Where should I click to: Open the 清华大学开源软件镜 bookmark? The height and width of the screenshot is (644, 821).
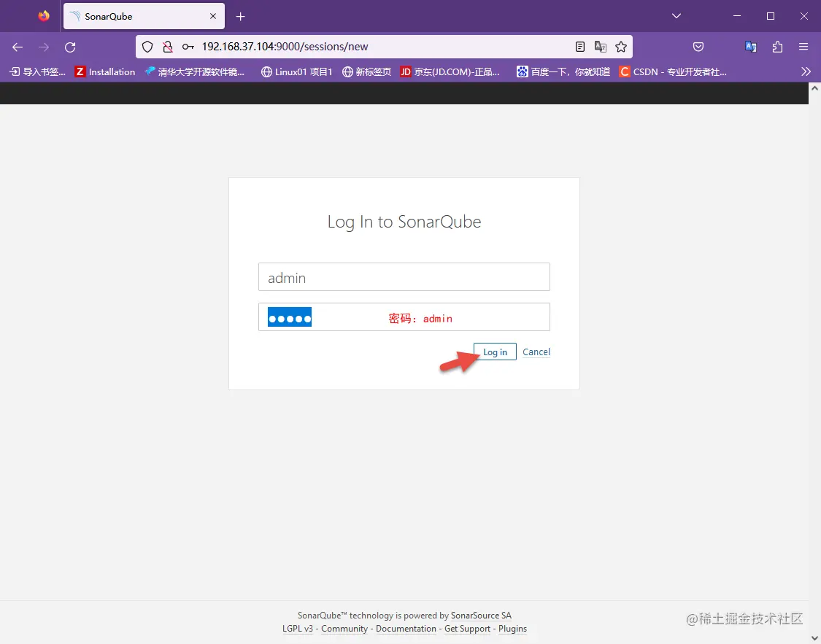[195, 71]
